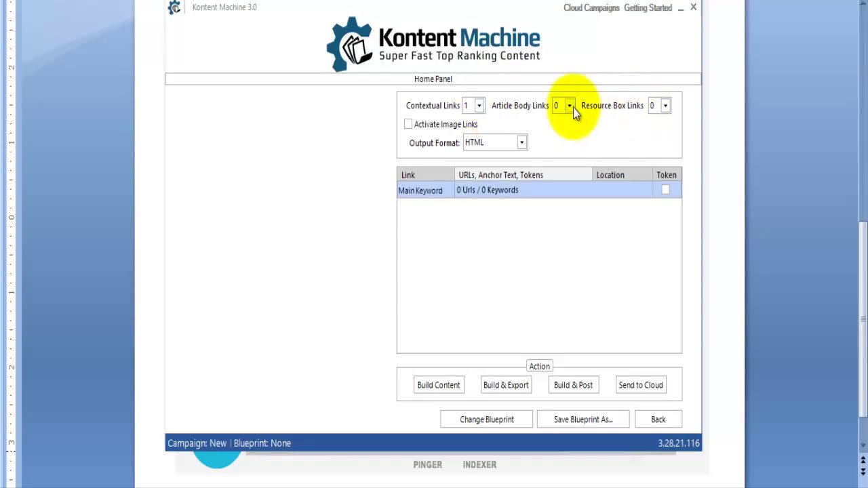The width and height of the screenshot is (868, 488).
Task: Click the Home Panel title bar
Action: pos(433,79)
